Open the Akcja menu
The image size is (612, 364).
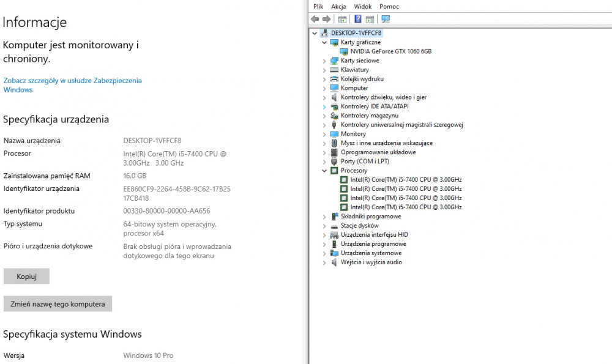(x=338, y=6)
